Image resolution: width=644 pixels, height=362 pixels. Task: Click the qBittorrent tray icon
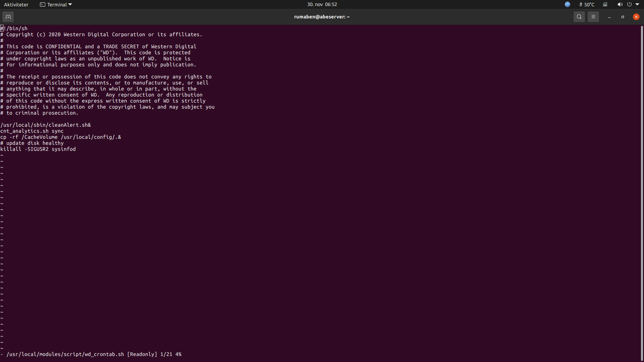point(567,4)
